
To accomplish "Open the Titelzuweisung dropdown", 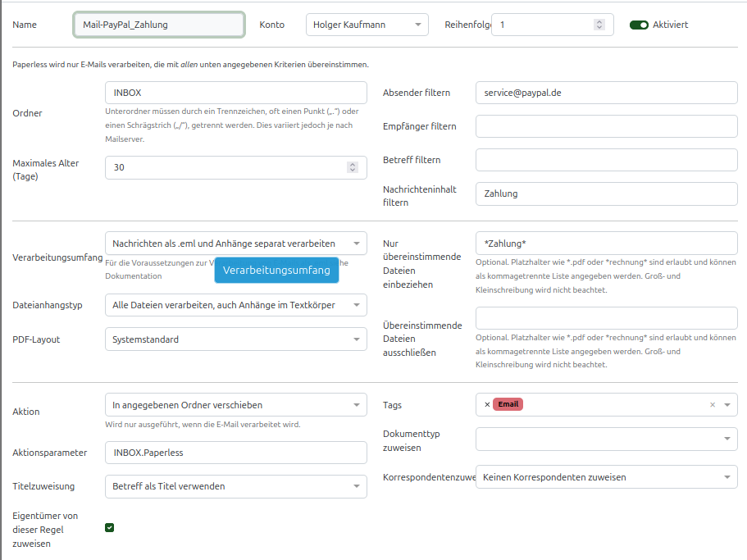I will click(236, 486).
